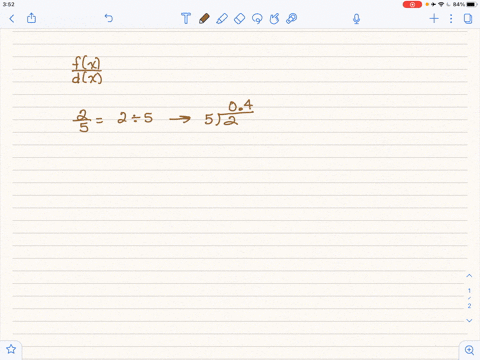The width and height of the screenshot is (480, 360).
Task: Tap the battery status indicator
Action: pyautogui.click(x=472, y=4)
